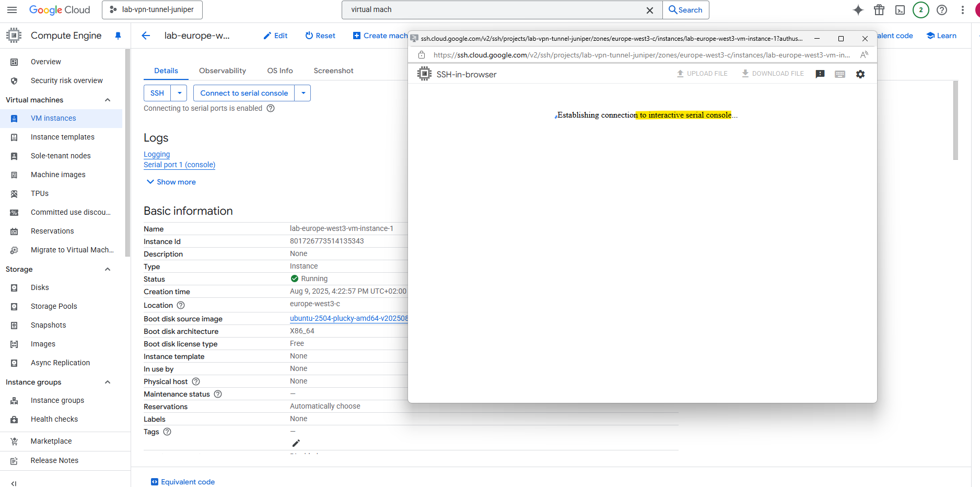Screen dimensions: 980x487
Task: Open the three-dot settings and utilities menu
Action: coord(963,10)
